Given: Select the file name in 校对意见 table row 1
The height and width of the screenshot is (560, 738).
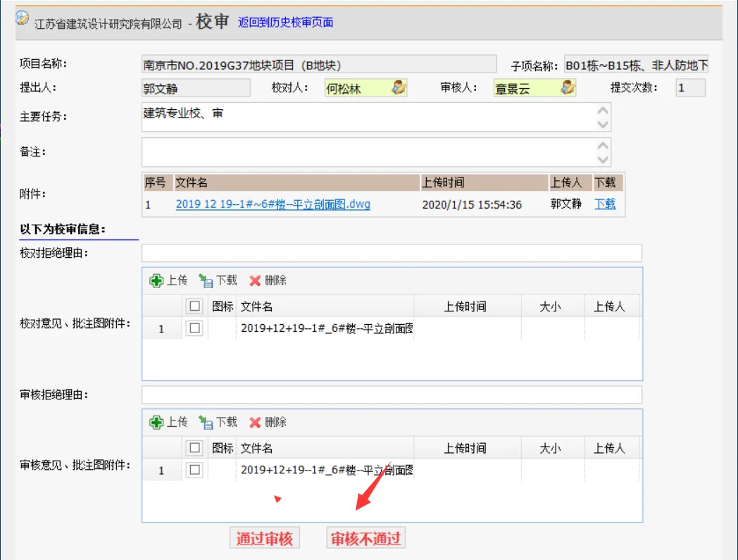Looking at the screenshot, I should 327,328.
